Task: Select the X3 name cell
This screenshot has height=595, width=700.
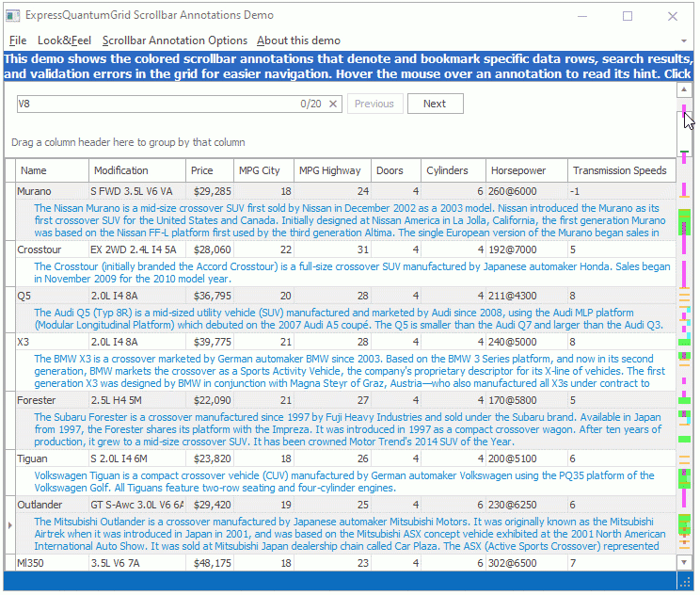Action: coord(53,342)
